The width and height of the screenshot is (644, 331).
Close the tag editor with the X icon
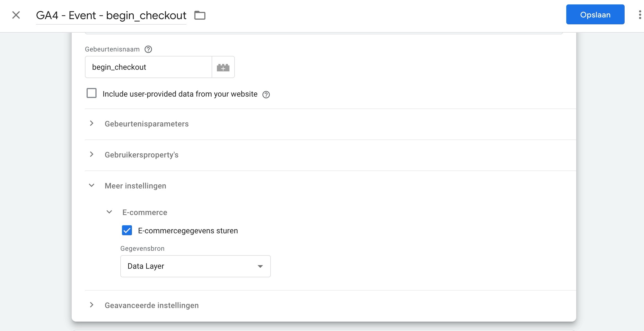(16, 15)
